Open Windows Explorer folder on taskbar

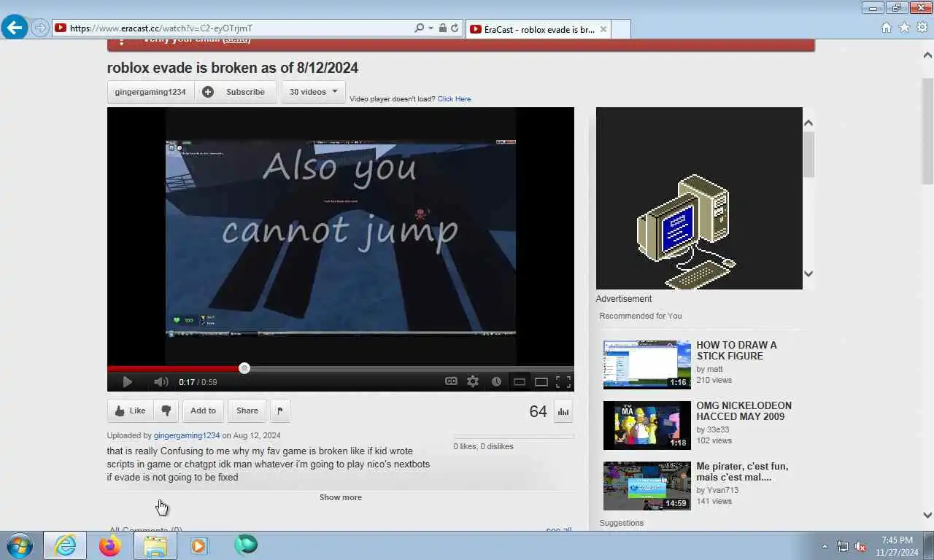pos(155,545)
